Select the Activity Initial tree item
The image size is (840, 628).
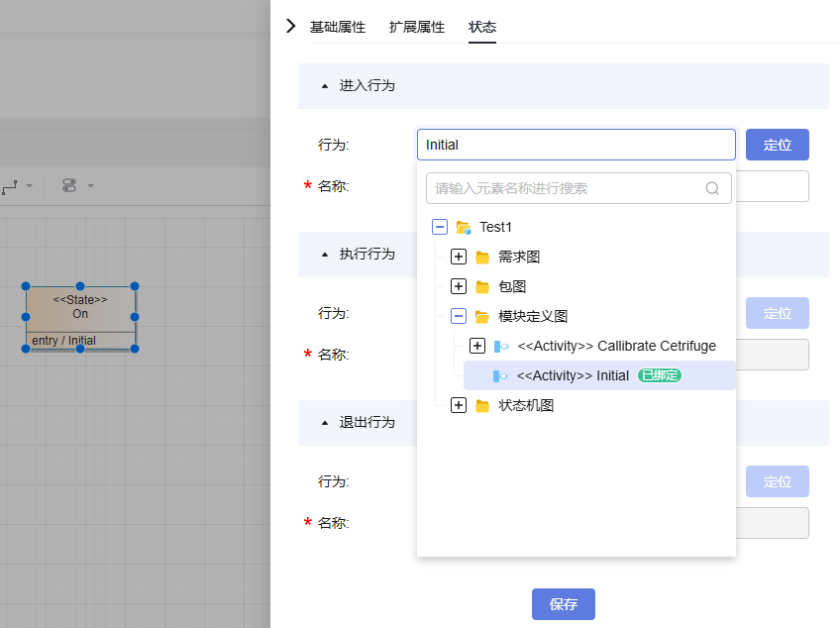573,376
